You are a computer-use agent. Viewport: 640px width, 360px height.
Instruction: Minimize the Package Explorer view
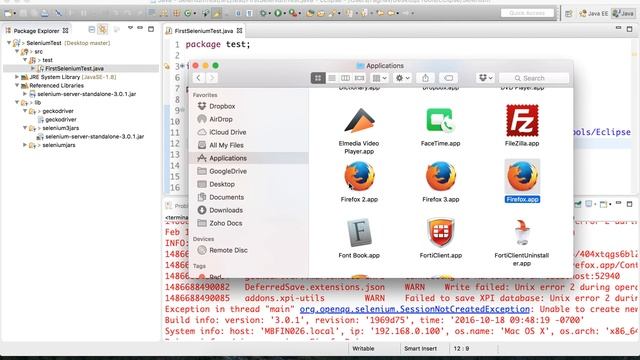coord(140,28)
